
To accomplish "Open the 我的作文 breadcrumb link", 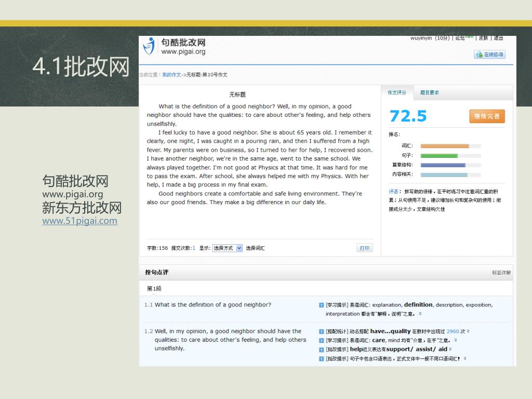I will click(171, 75).
